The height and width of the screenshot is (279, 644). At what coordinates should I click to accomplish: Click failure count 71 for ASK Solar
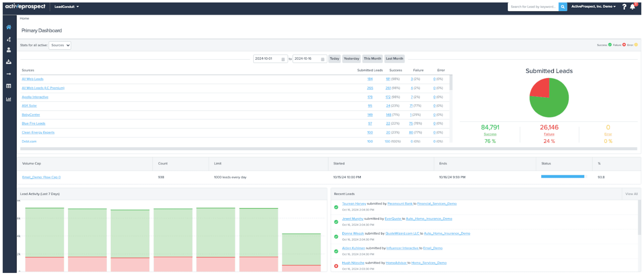click(x=411, y=106)
